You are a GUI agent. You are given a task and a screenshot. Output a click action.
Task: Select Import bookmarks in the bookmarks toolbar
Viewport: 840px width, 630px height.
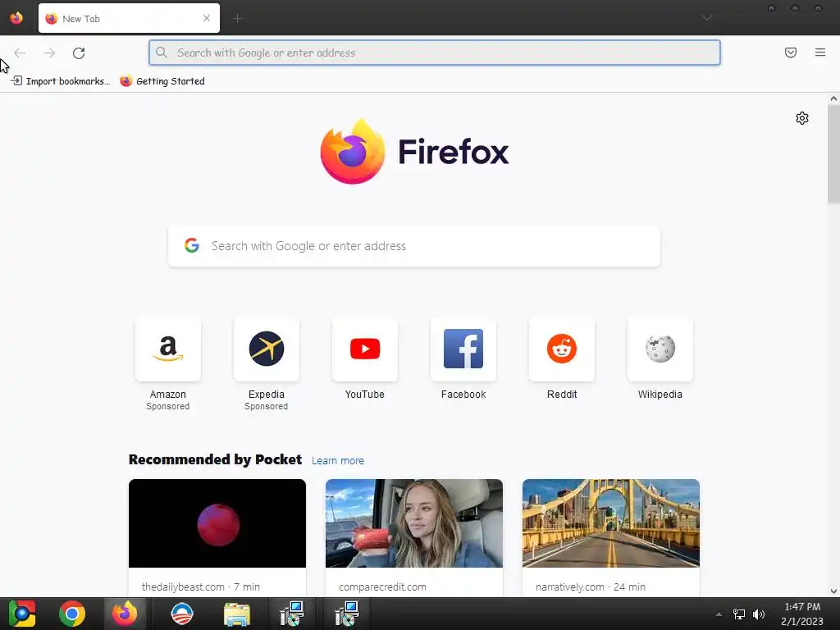tap(61, 81)
